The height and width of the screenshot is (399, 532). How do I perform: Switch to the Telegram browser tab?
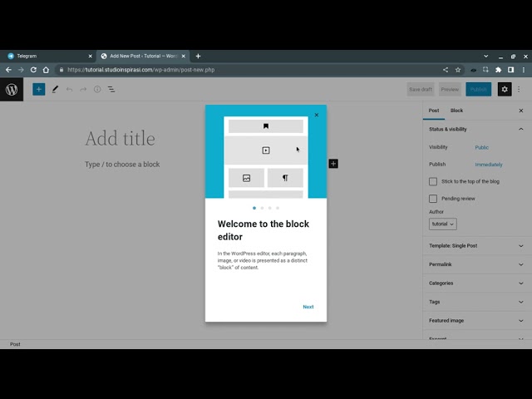[x=46, y=56]
